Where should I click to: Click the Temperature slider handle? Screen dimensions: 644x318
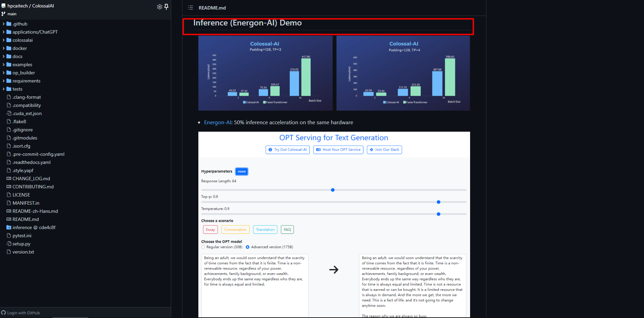[439, 214]
